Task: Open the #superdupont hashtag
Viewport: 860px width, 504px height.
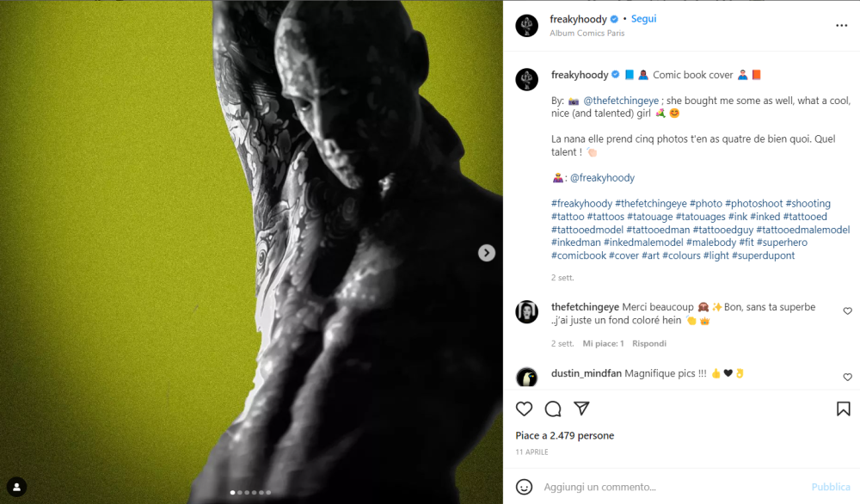Action: click(x=763, y=255)
